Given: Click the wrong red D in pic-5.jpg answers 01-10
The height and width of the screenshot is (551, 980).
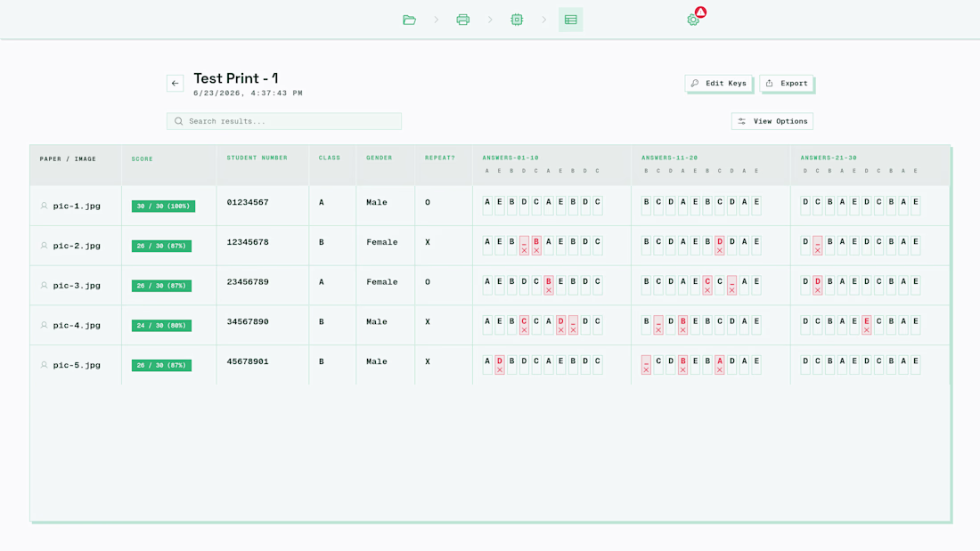Looking at the screenshot, I should click(x=500, y=365).
